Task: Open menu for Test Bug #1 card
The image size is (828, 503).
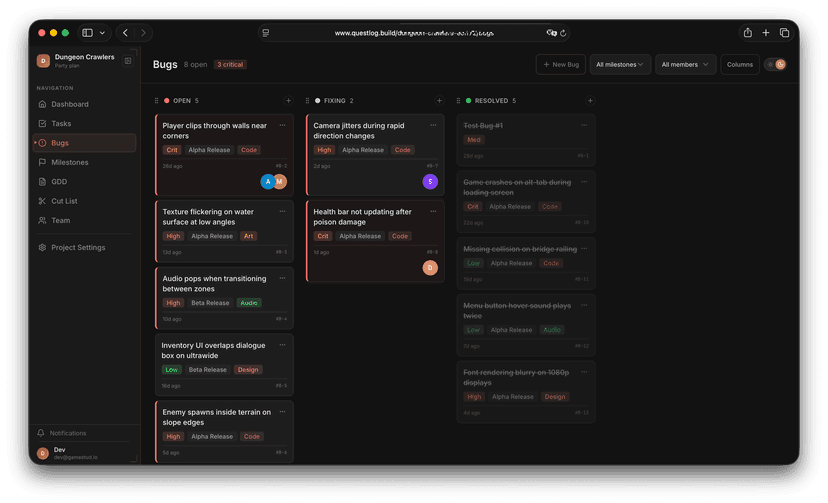Action: coord(585,126)
